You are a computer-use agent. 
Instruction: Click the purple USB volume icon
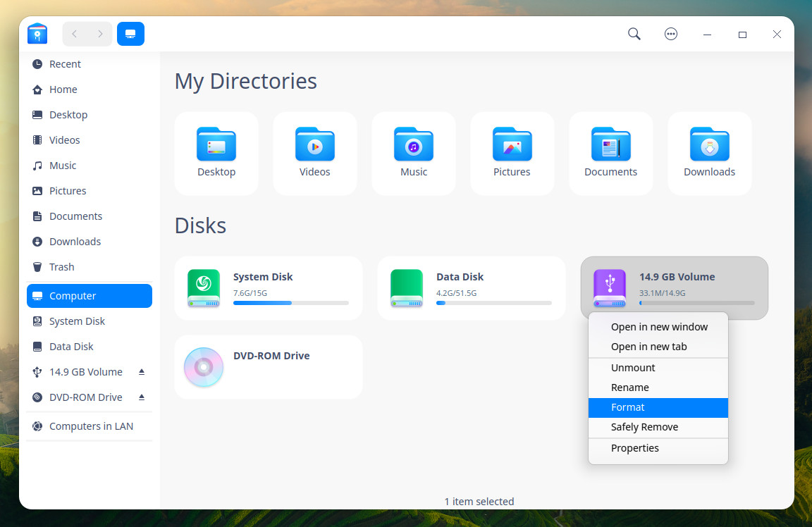click(x=610, y=288)
